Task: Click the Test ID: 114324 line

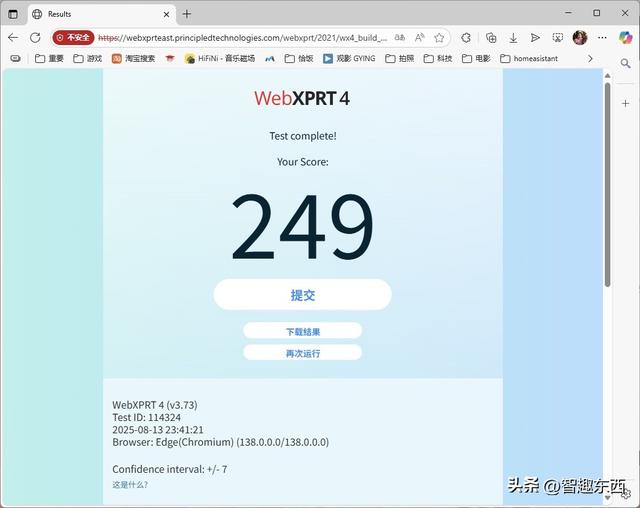Action: pyautogui.click(x=147, y=417)
